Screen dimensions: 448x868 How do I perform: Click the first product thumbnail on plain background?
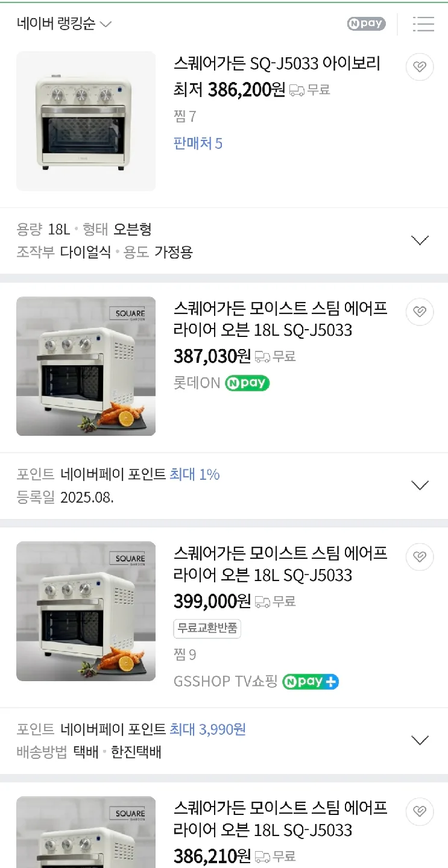pos(86,121)
